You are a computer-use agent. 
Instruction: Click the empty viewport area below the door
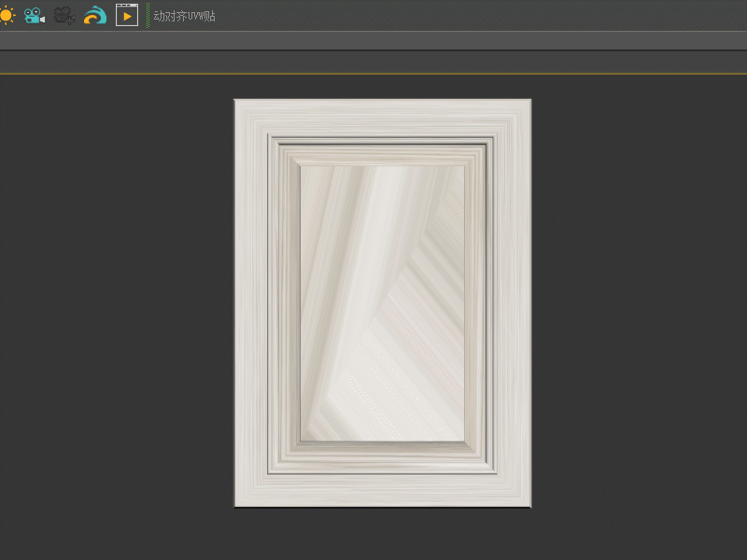(382, 534)
